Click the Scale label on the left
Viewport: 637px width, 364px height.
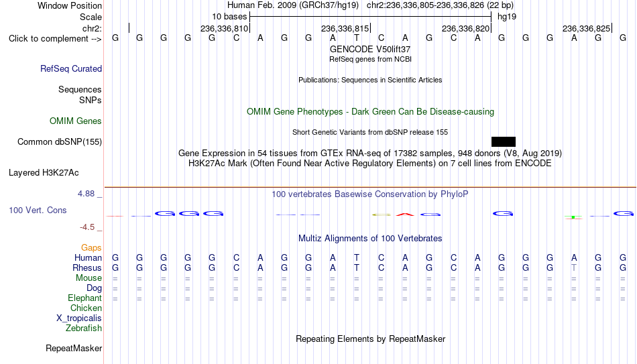tap(91, 17)
